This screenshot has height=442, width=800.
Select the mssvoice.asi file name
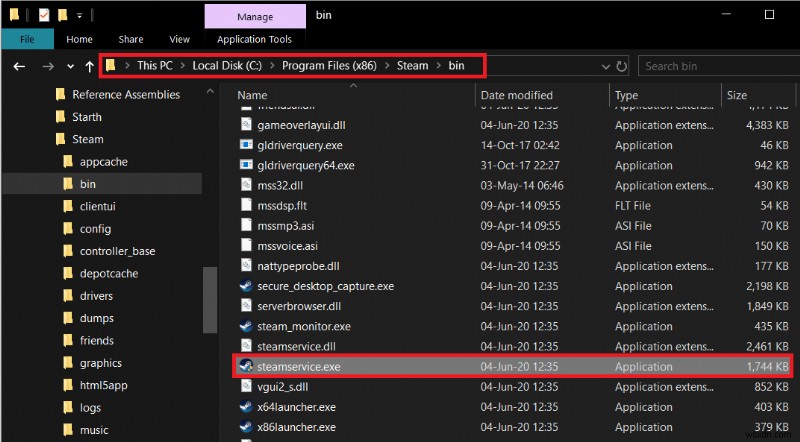click(287, 246)
